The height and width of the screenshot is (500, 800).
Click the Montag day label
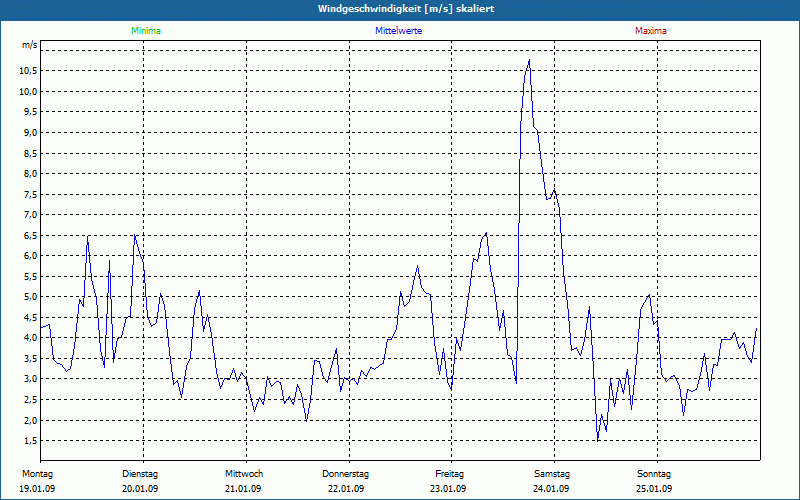tap(37, 474)
